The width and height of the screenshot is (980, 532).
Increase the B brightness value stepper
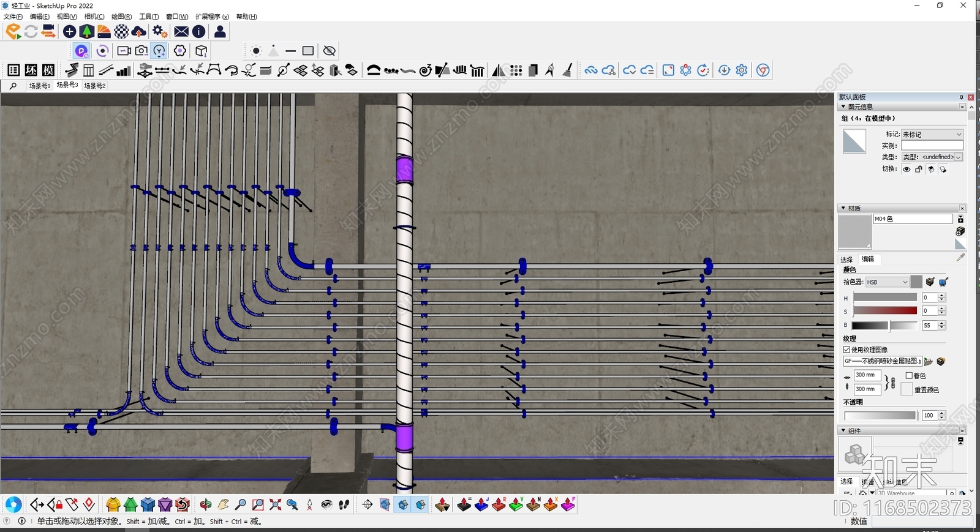point(942,323)
